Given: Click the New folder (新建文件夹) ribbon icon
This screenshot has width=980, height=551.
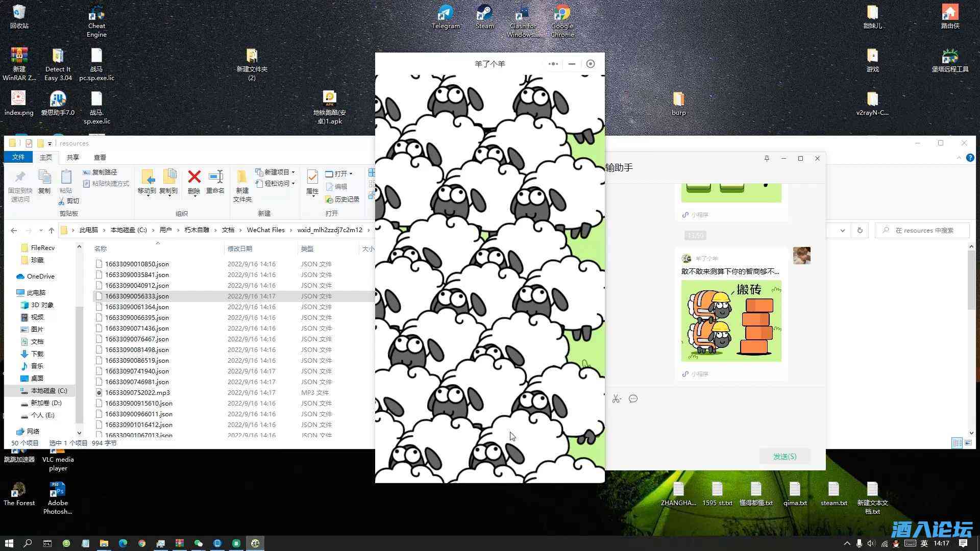Looking at the screenshot, I should pos(242,186).
